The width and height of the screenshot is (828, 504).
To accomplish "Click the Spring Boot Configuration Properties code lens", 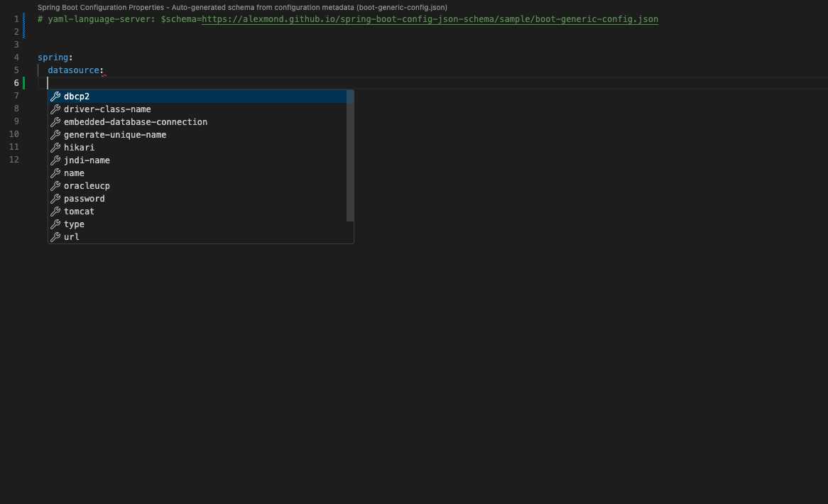I will point(242,7).
